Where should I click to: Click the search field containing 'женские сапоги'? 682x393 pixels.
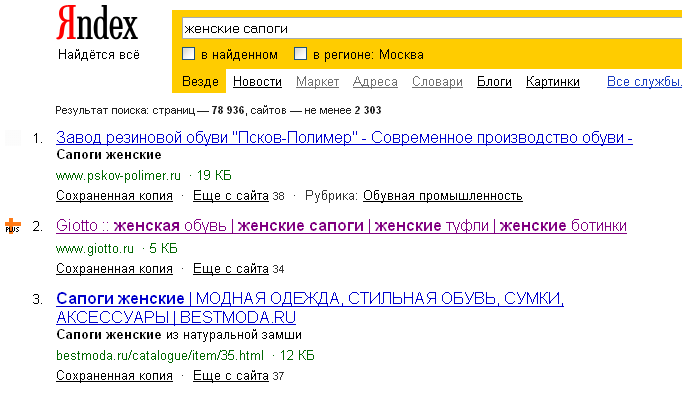[431, 29]
